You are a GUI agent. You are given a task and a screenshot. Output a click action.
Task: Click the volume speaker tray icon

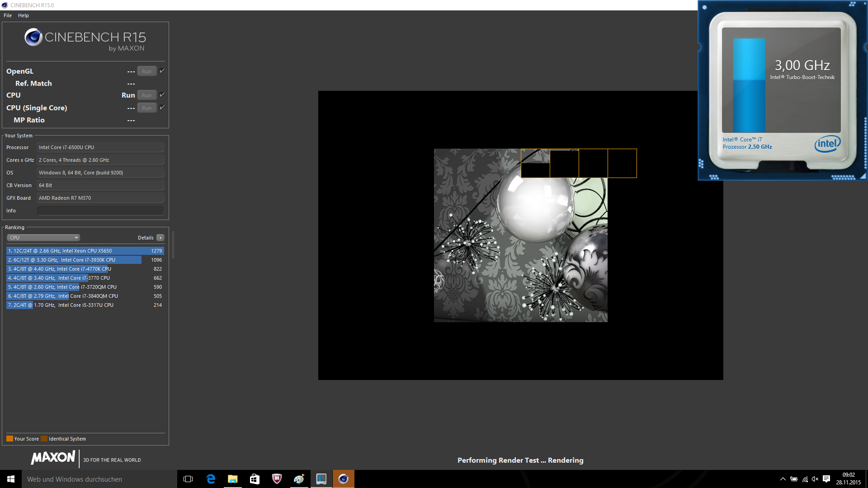point(815,479)
